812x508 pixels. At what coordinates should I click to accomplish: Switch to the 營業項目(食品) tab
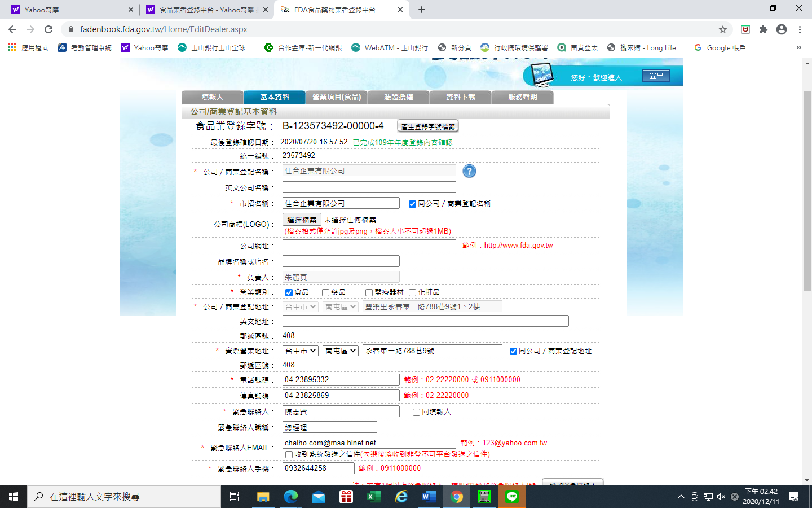pos(337,97)
